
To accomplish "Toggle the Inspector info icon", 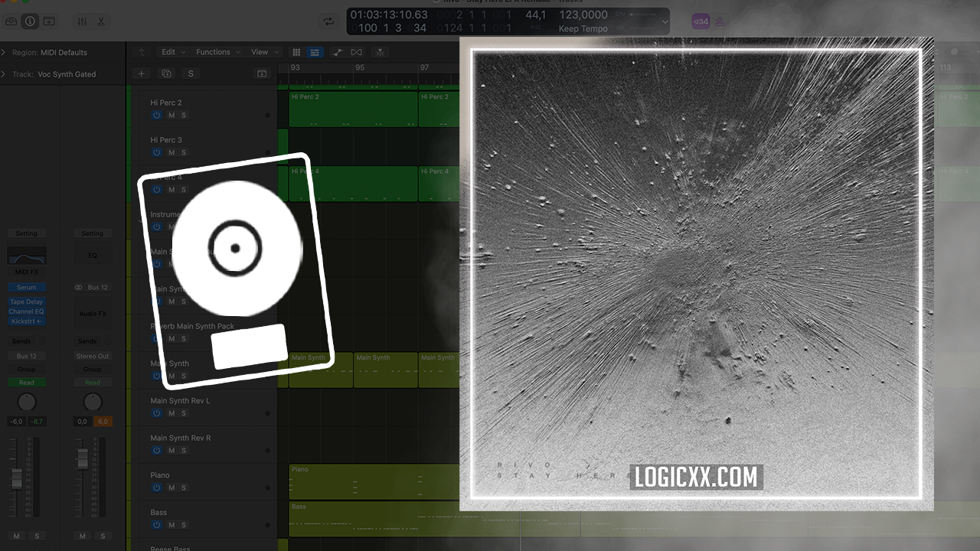I will click(x=31, y=21).
